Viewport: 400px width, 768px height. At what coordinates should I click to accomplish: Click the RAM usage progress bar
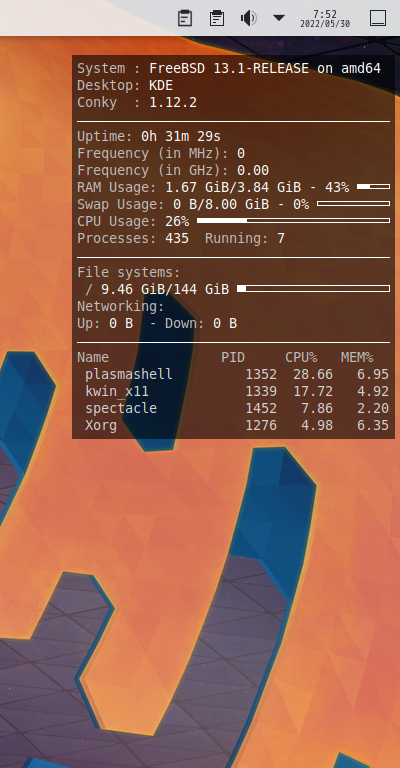tap(373, 187)
